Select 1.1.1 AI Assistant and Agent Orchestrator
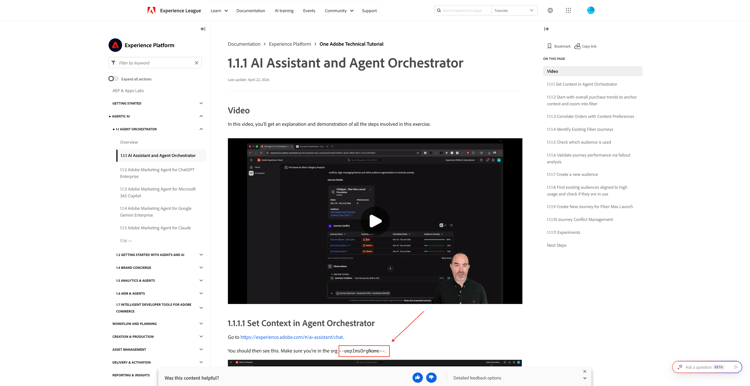Screen dimensions: 750x386 pos(158,155)
